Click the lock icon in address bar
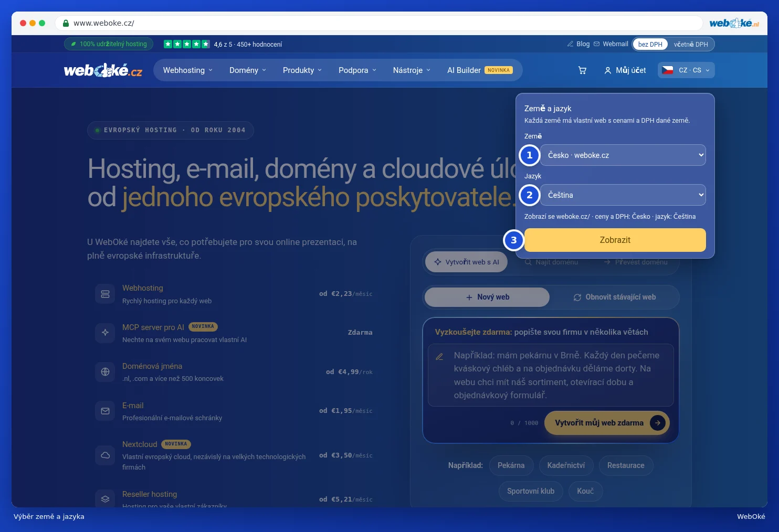Viewport: 779px width, 532px height. click(66, 23)
